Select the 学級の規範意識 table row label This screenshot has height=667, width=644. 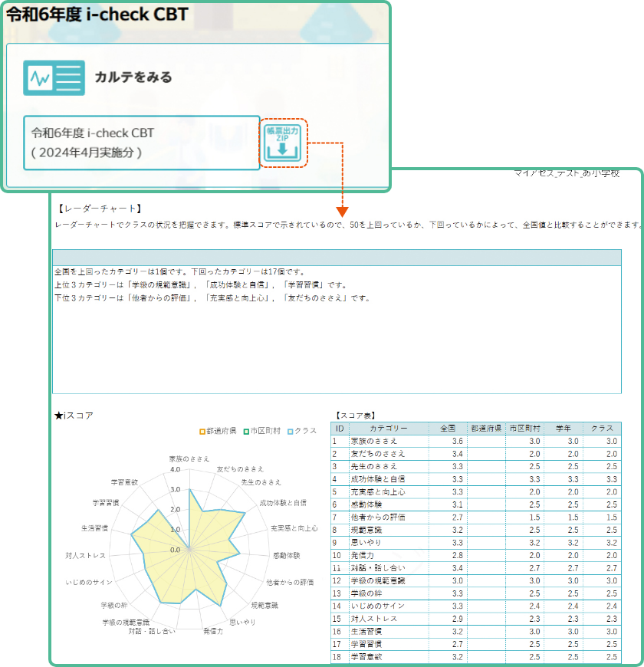coord(378,581)
